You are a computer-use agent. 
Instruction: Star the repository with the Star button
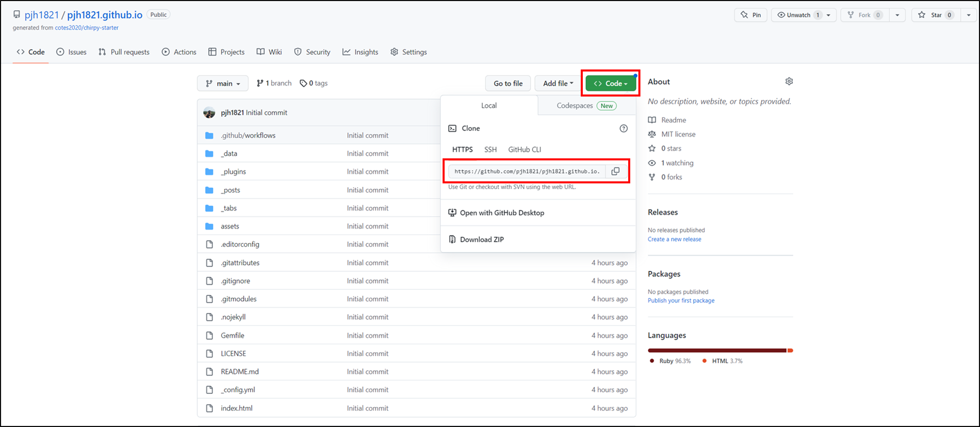(x=936, y=15)
